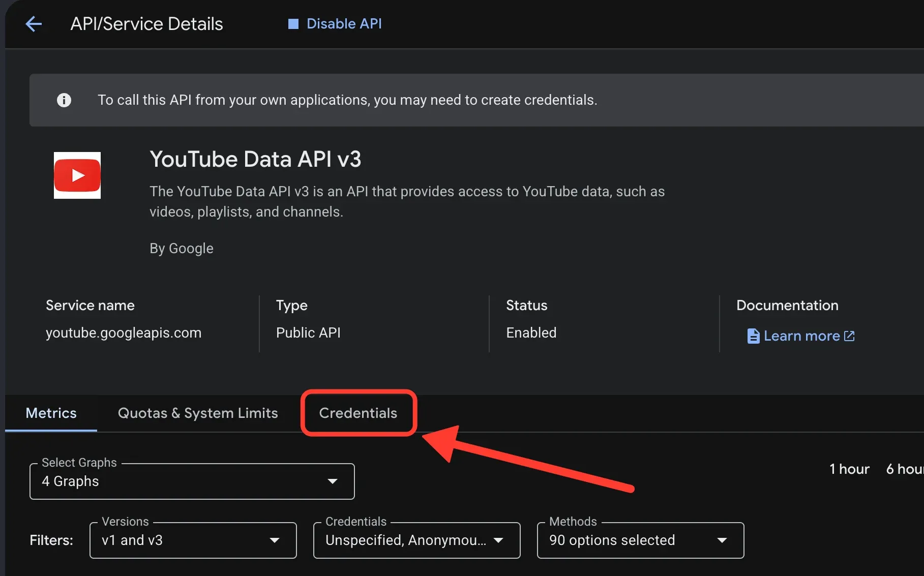Click the external link icon after Learn more

pyautogui.click(x=849, y=336)
